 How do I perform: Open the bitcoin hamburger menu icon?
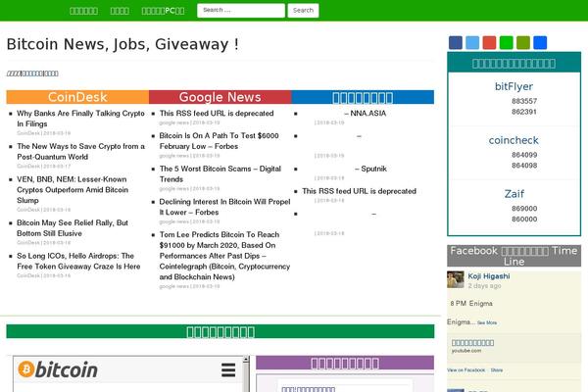pos(228,369)
